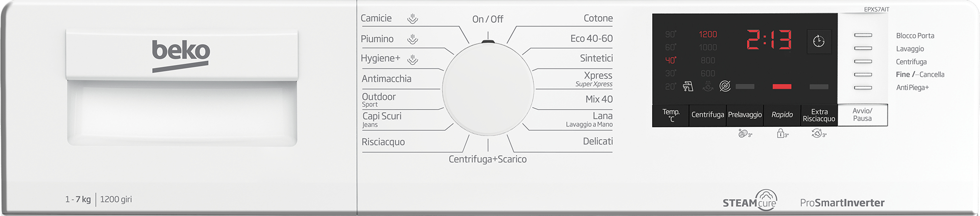The height and width of the screenshot is (216, 980).
Task: Select the Temp. °C adjustment button
Action: click(671, 115)
